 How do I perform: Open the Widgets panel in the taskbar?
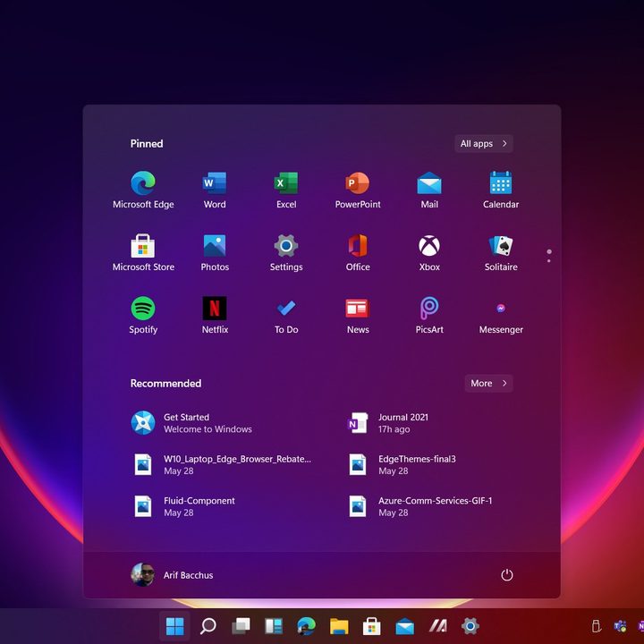[273, 626]
